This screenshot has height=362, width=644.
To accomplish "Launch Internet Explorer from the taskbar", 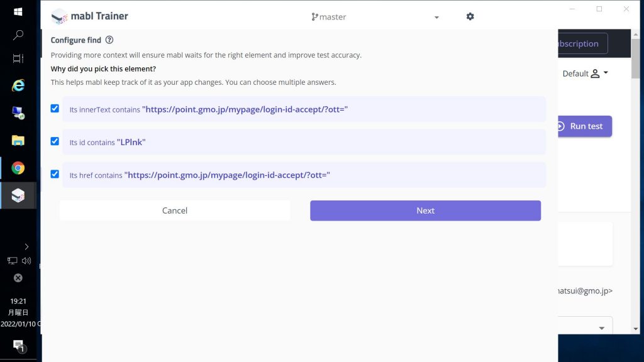I will [18, 85].
